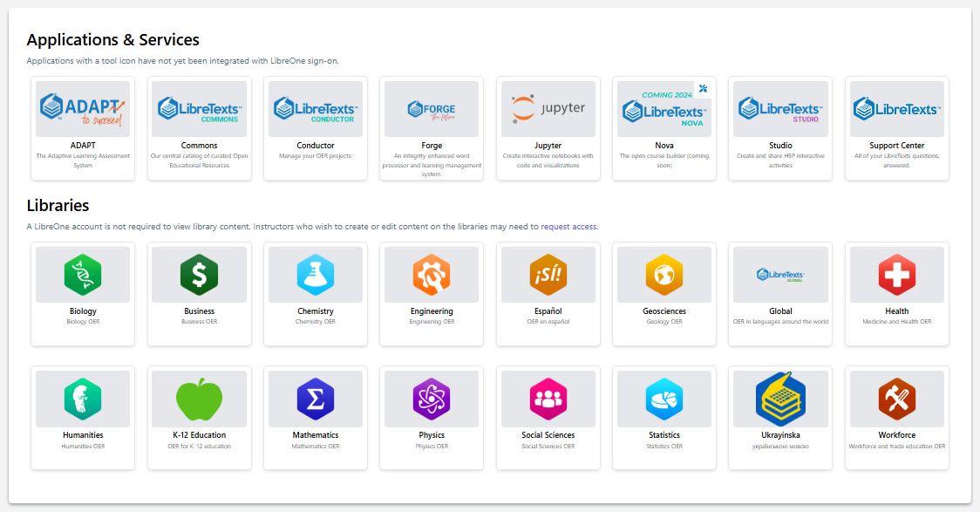Viewport: 980px width, 512px height.
Task: Select 'Workforce and trade education OER' text
Action: [x=897, y=447]
